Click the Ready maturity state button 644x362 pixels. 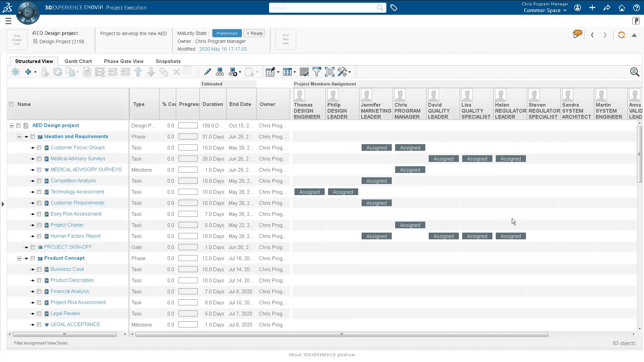254,34
